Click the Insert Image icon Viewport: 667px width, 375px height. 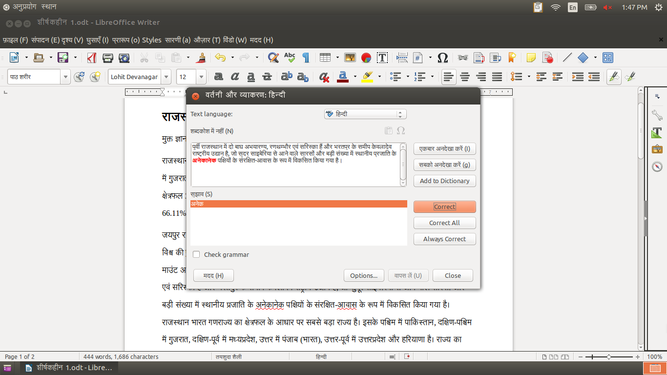[x=350, y=57]
